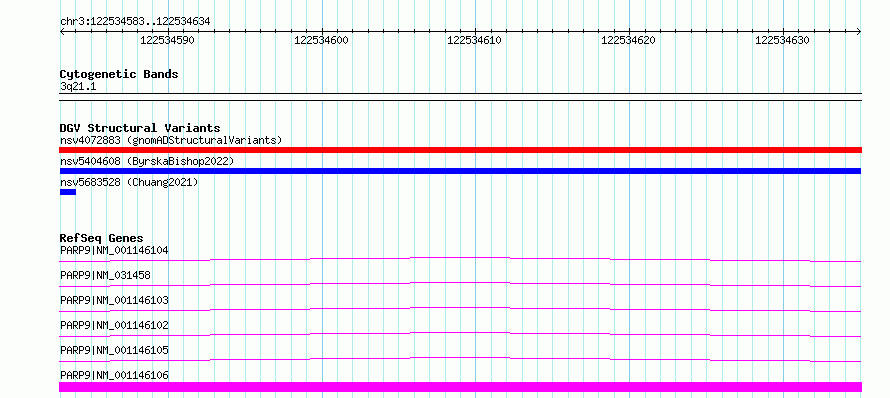890x398 pixels.
Task: Click ruler position label 122534620
Action: point(628,40)
